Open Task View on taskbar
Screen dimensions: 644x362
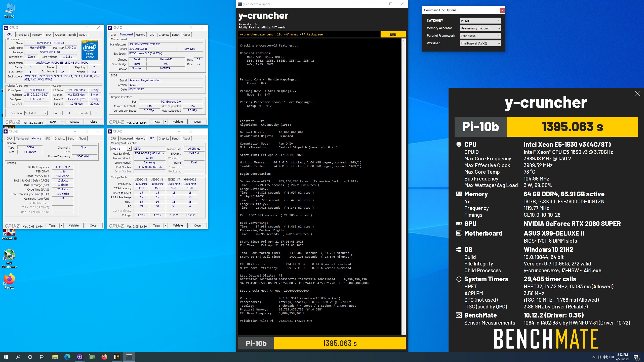(x=42, y=357)
